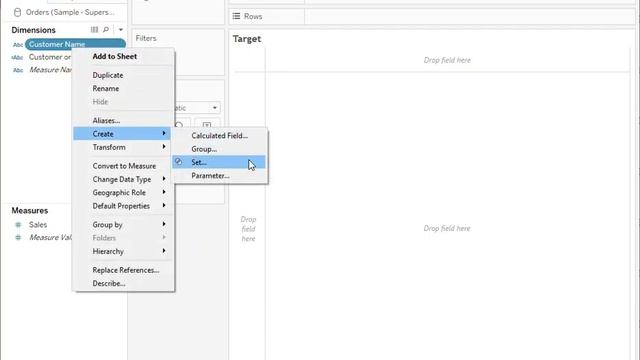
Task: Click the Measures section header
Action: tap(30, 211)
